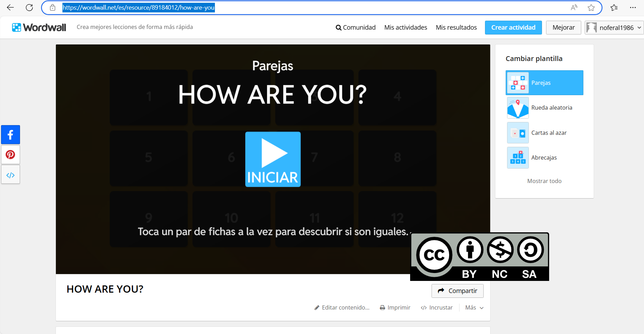
Task: Show all templates with Mostrar todo
Action: [544, 181]
